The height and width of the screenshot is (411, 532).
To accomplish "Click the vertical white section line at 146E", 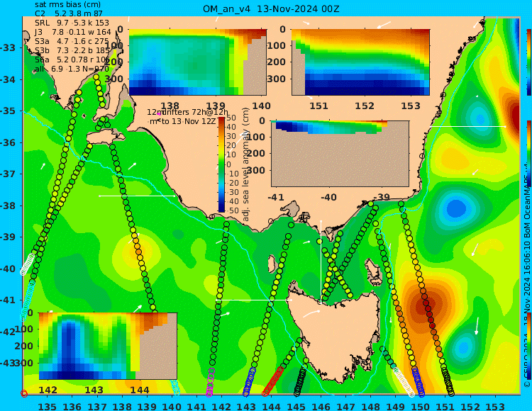I will (x=321, y=261).
